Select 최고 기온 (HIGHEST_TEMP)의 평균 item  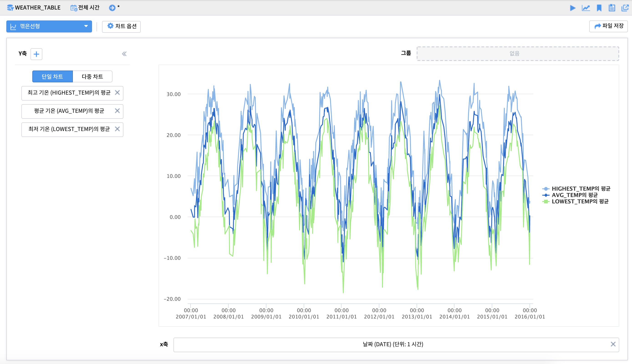tap(72, 93)
